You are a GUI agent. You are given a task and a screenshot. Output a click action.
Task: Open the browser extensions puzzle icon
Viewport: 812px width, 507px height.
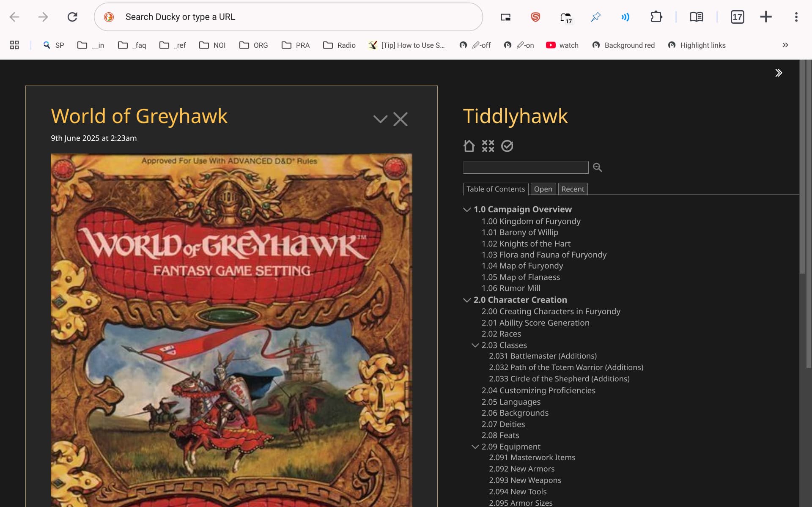point(656,17)
